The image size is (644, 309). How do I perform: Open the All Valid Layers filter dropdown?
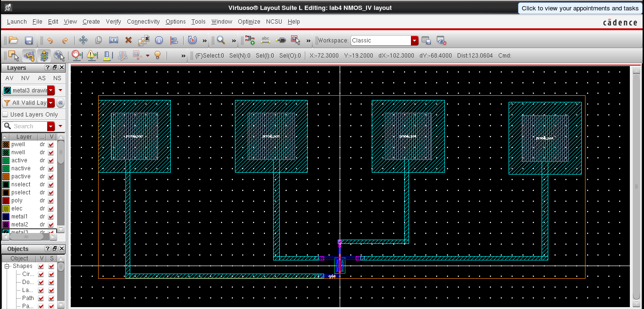[x=50, y=103]
